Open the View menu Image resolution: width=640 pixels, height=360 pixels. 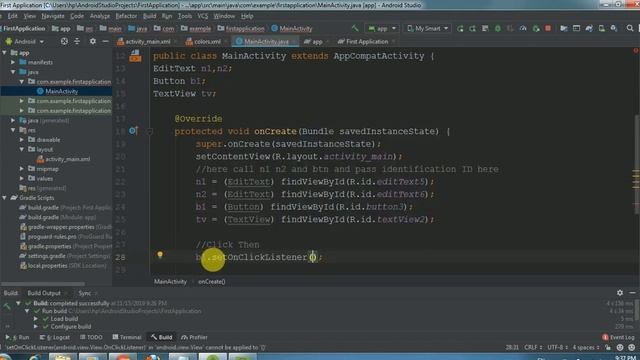pyautogui.click(x=29, y=16)
